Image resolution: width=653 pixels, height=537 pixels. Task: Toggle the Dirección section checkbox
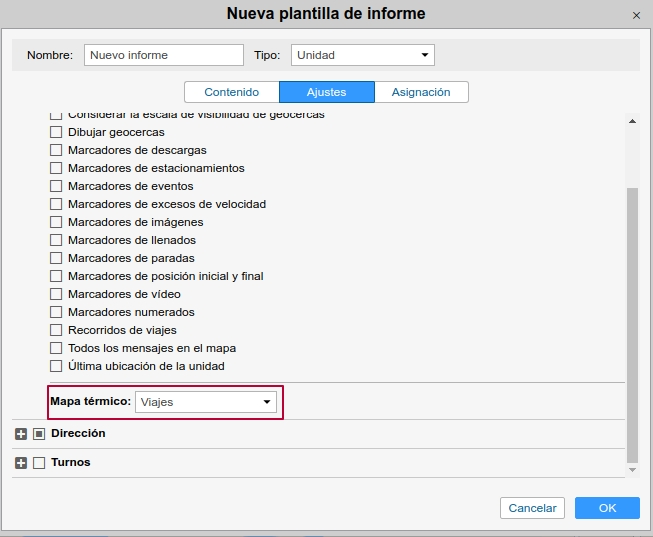point(39,434)
